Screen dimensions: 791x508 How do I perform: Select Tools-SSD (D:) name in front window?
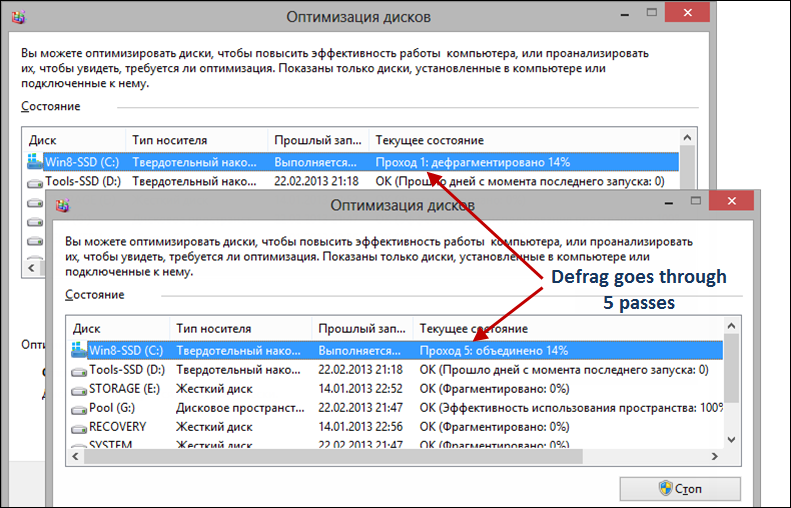[x=127, y=370]
